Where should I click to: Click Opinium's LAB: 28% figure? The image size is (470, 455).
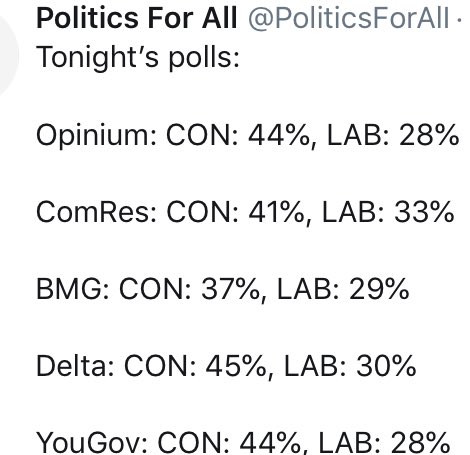click(393, 135)
